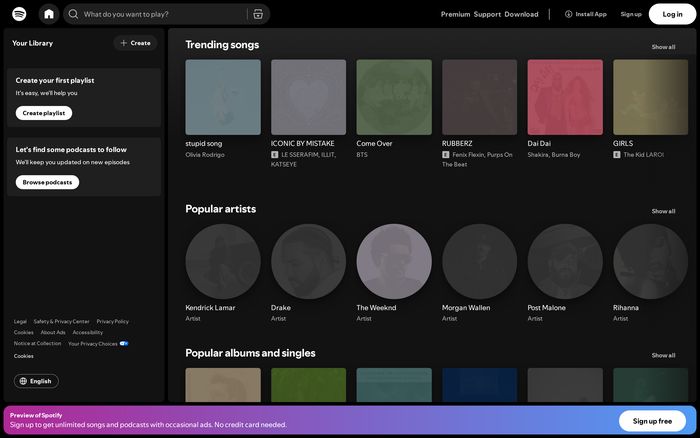Open GIRLS cover art
This screenshot has width=700, height=438.
coord(650,97)
